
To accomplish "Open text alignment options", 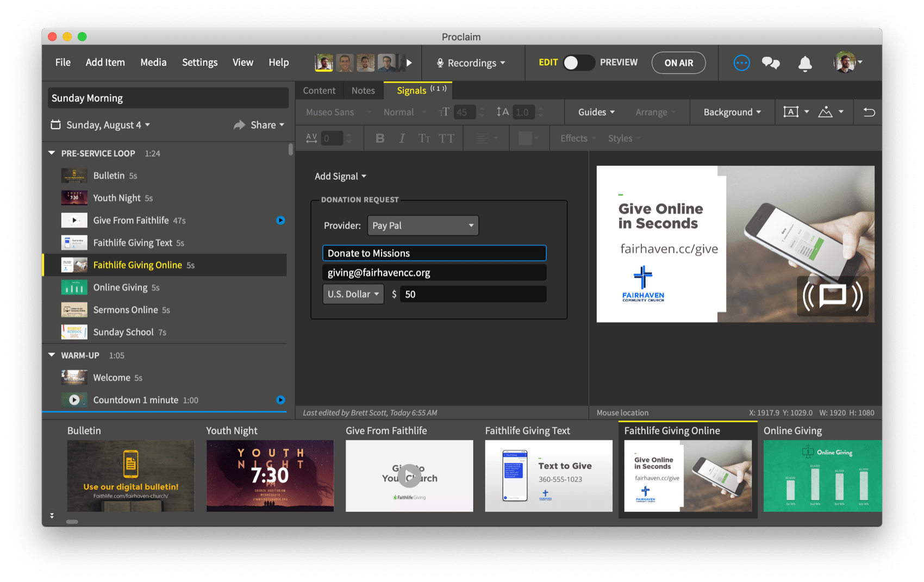I will point(486,139).
